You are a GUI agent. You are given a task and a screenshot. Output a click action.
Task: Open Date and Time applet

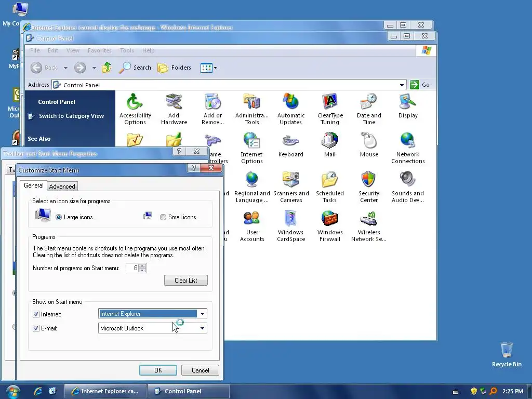click(369, 109)
